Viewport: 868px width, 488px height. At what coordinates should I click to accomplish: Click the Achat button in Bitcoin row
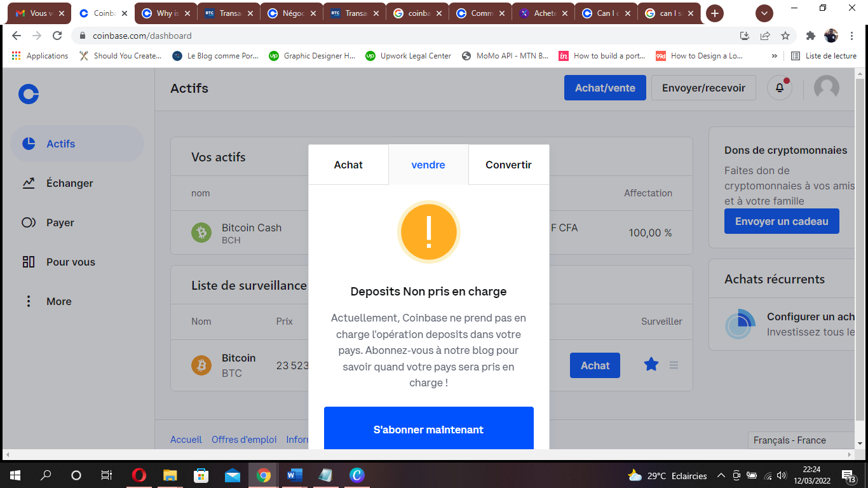[595, 365]
